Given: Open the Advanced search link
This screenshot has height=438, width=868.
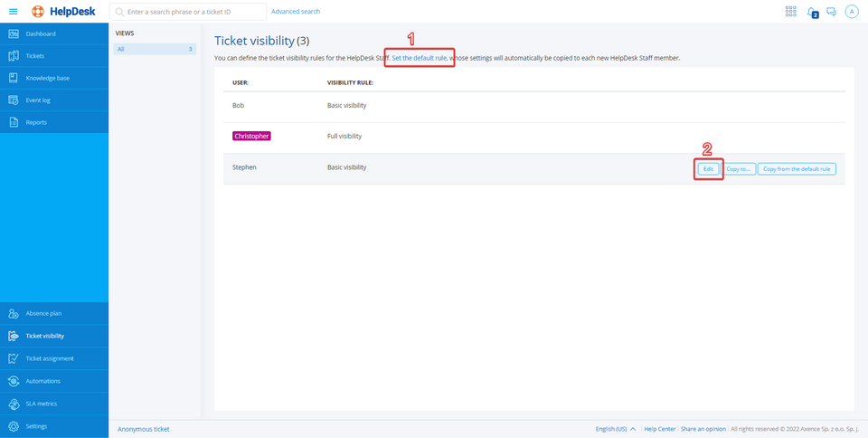Looking at the screenshot, I should point(296,12).
